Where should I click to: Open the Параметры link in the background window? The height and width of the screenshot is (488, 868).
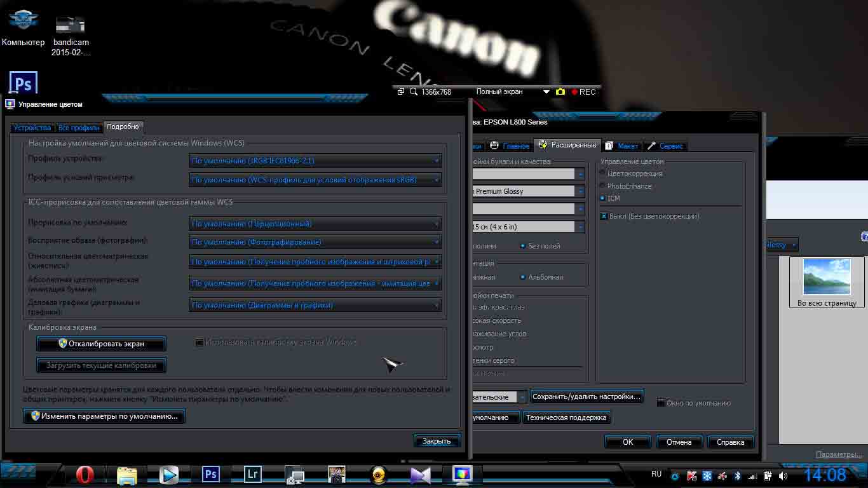tap(839, 454)
